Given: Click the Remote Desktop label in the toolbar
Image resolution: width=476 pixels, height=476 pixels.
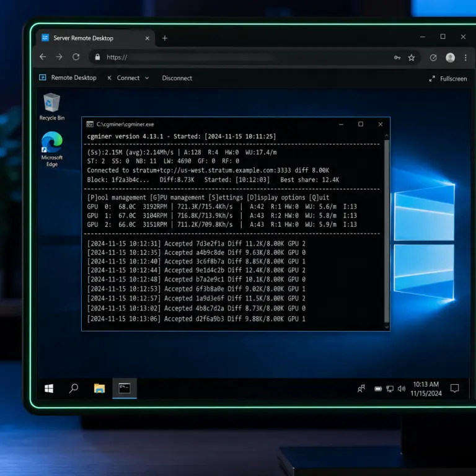Looking at the screenshot, I should (74, 77).
